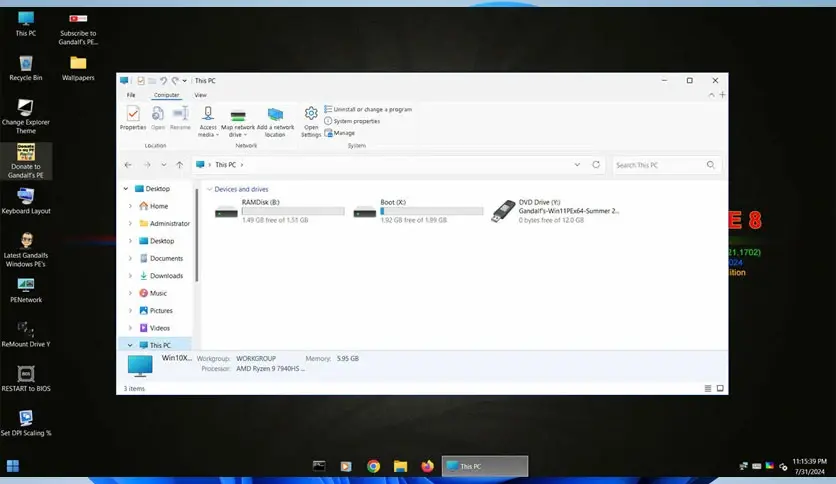Open Settings from the ribbon gear icon
The image size is (836, 484).
(311, 118)
